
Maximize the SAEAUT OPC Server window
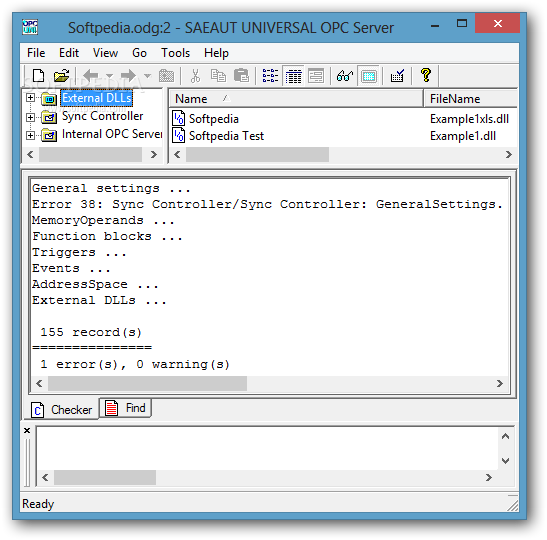click(x=462, y=24)
